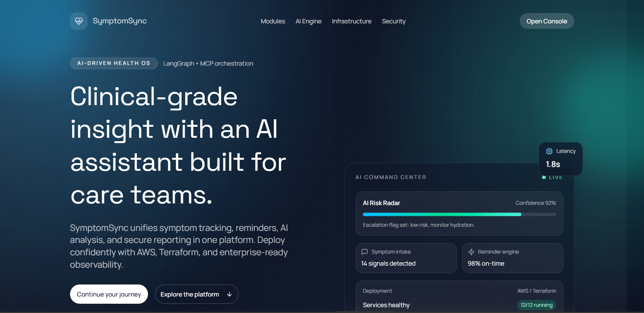The image size is (644, 313).
Task: Click the "Escalation flag set: low risk" message
Action: click(418, 225)
